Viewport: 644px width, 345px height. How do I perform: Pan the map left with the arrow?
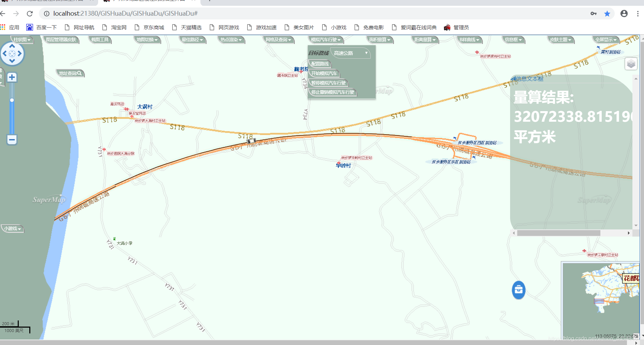[x=4, y=54]
